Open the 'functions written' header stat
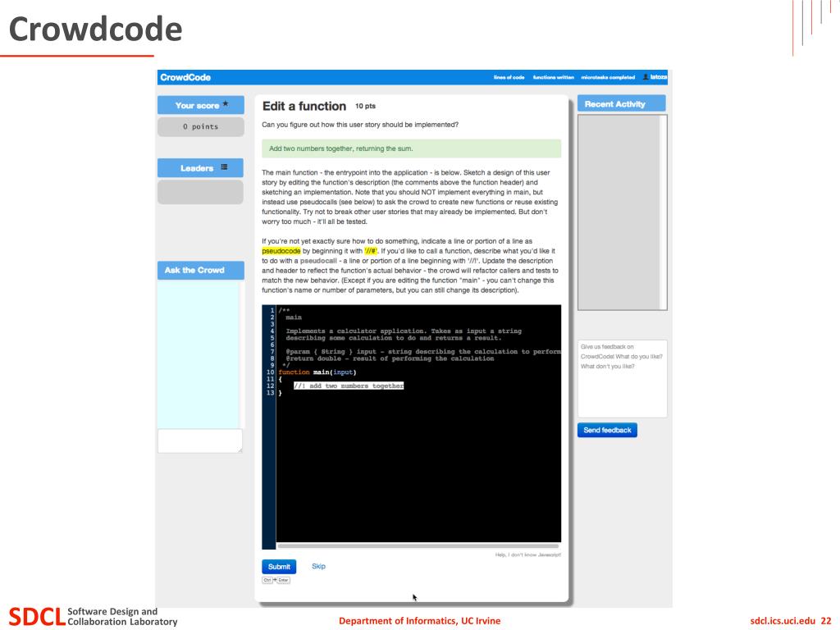 pyautogui.click(x=553, y=78)
